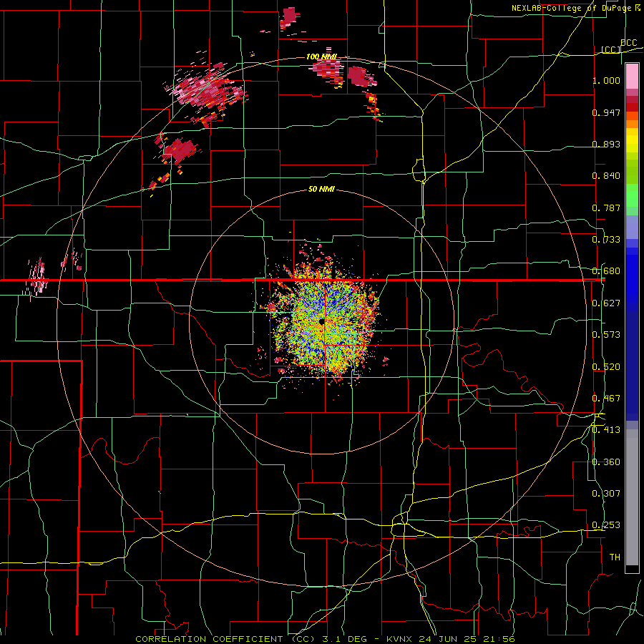Screen dimensions: 644x644
Task: Click the 0.467 color scale value
Action: [x=606, y=399]
